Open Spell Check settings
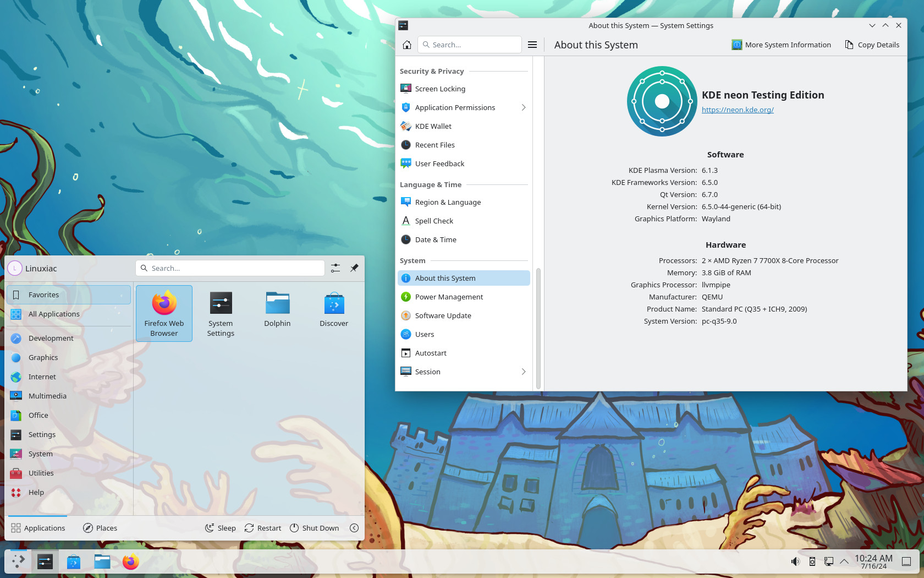 [x=464, y=221]
